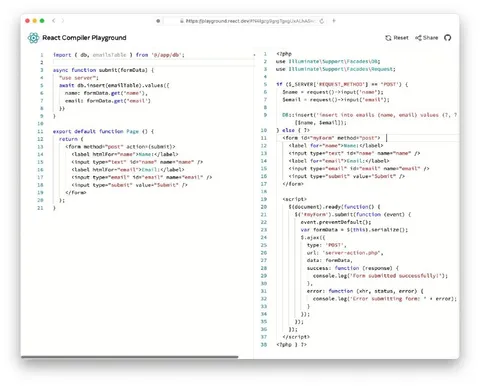
Task: Click the browser forward arrow
Action: (x=62, y=21)
